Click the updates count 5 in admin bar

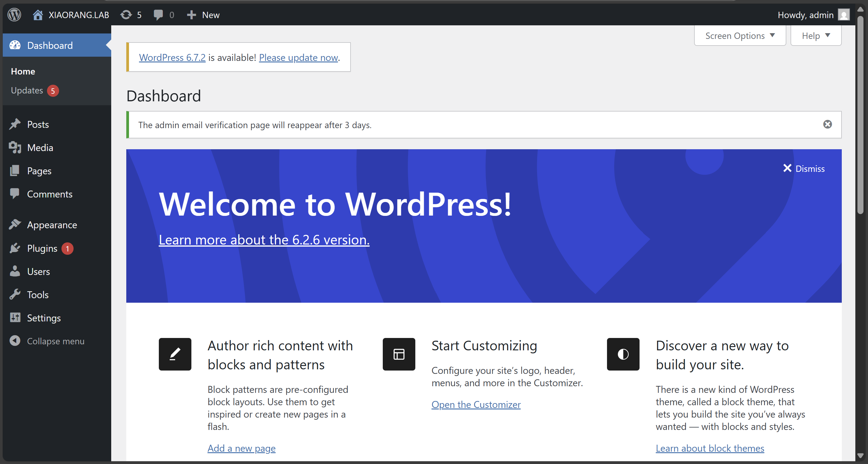139,15
